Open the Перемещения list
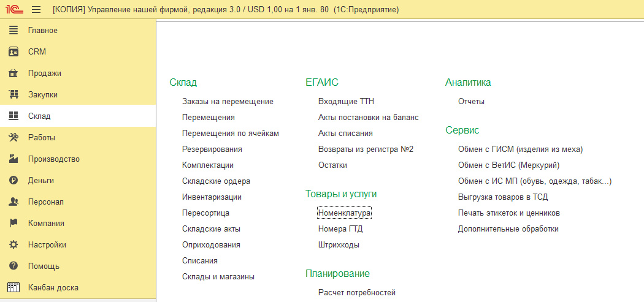The width and height of the screenshot is (644, 302). coord(209,118)
